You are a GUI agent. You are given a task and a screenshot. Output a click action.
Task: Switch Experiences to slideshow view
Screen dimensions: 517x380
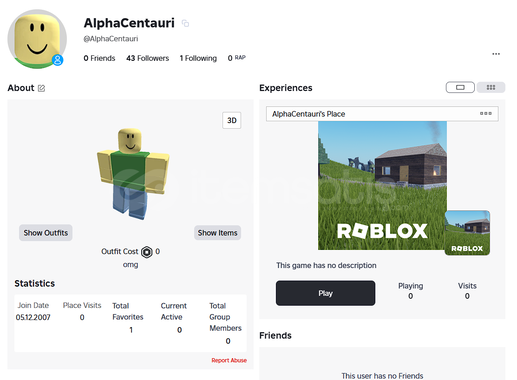460,87
